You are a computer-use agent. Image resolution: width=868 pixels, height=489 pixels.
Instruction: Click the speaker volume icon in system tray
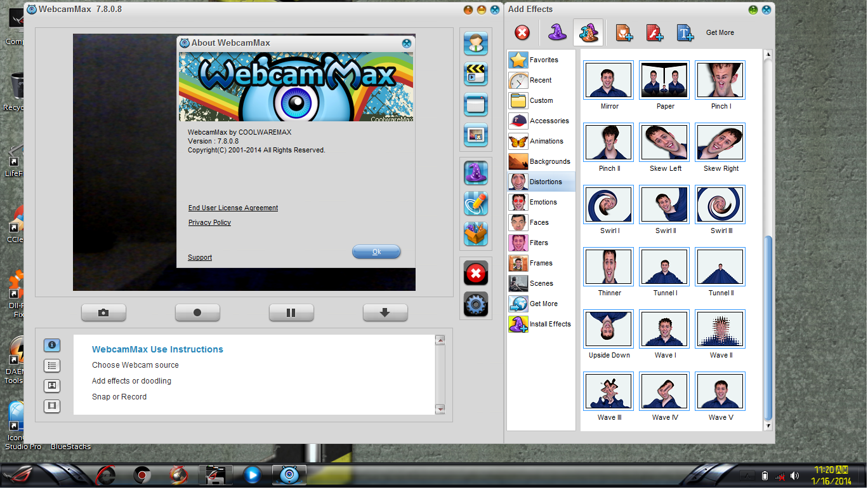coord(794,476)
